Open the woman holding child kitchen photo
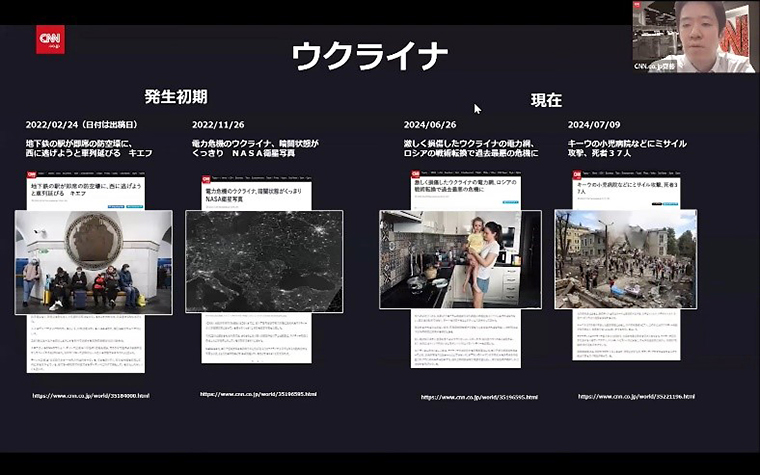 [x=460, y=259]
